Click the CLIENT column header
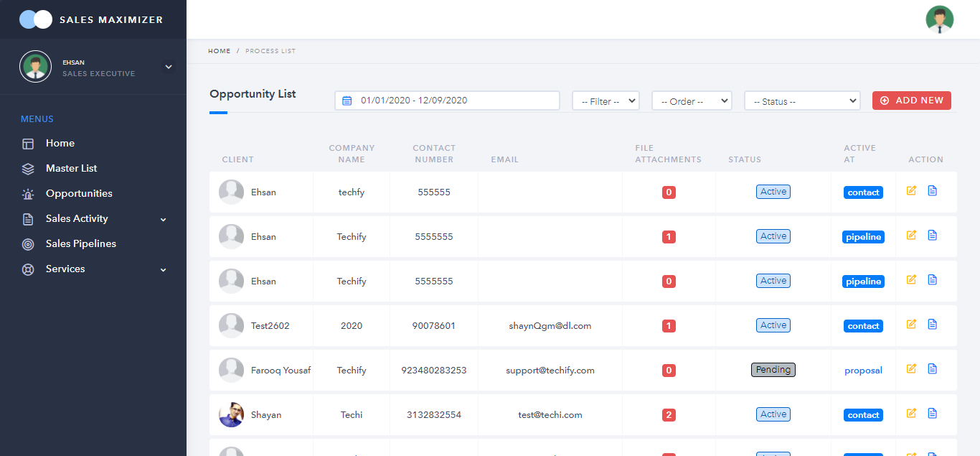 237,159
